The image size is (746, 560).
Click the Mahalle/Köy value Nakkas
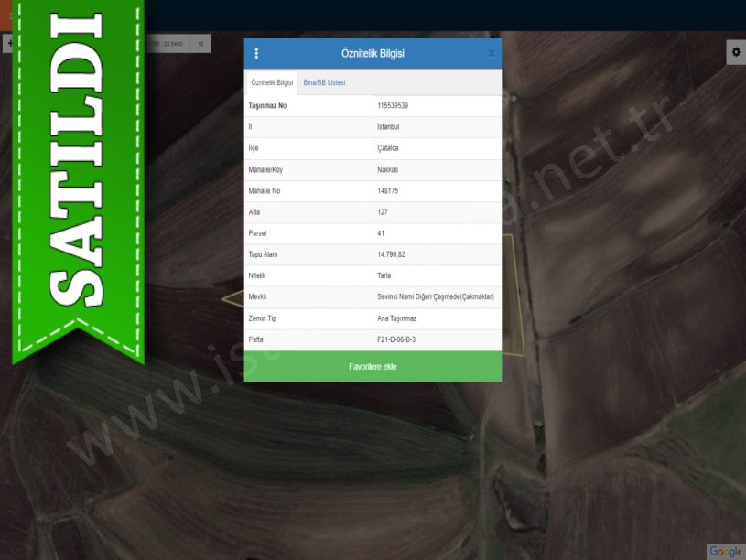tap(387, 169)
